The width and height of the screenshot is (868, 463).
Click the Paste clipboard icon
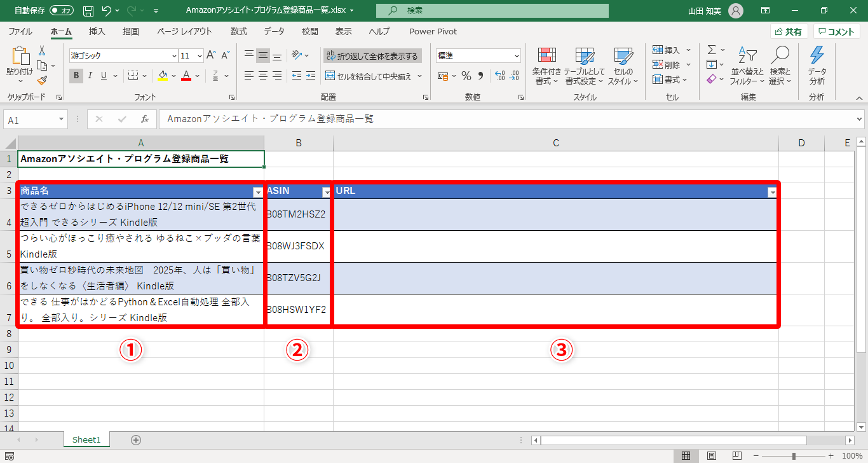(20, 56)
